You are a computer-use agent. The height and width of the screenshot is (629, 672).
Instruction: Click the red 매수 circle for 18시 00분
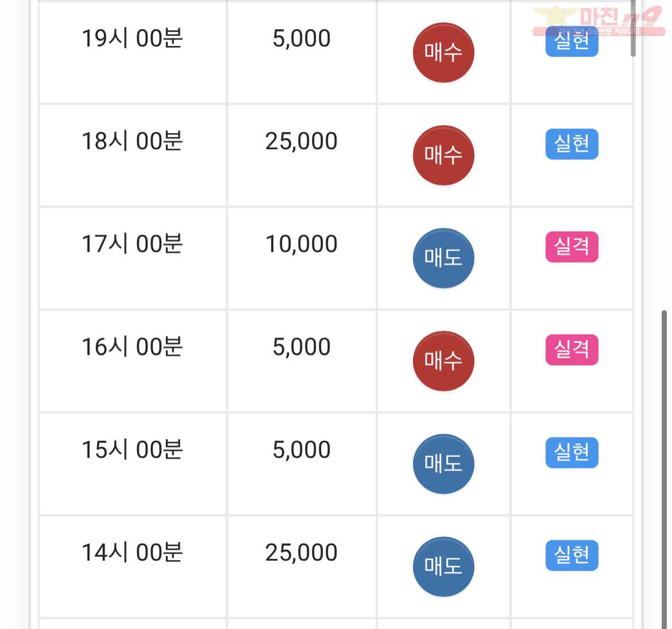[x=443, y=156]
